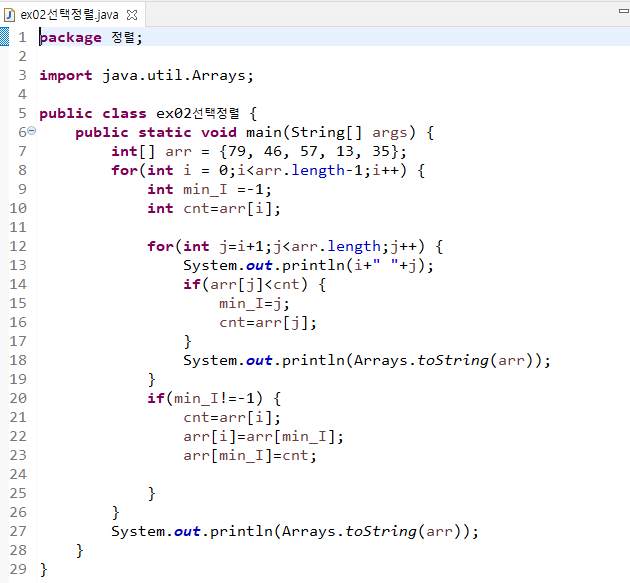Viewport: 630px width, 583px height.
Task: Click 'java.util.Arrays' in import statement
Action: coord(174,76)
